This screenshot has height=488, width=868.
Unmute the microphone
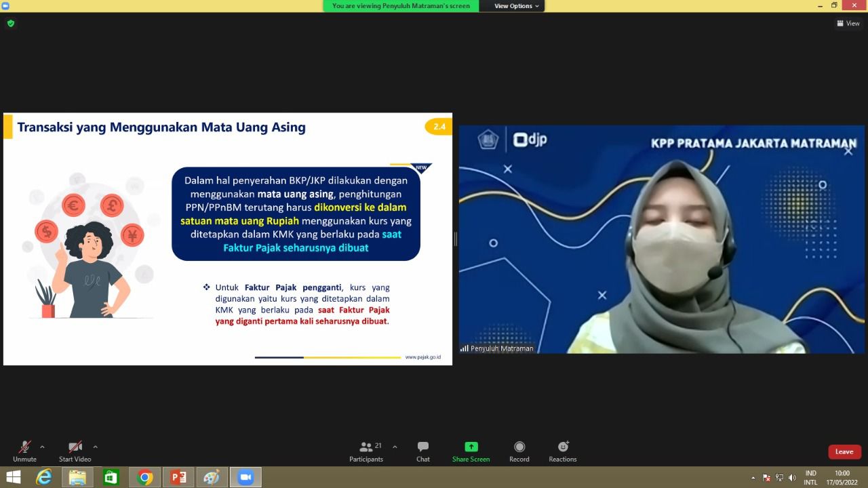[24, 451]
